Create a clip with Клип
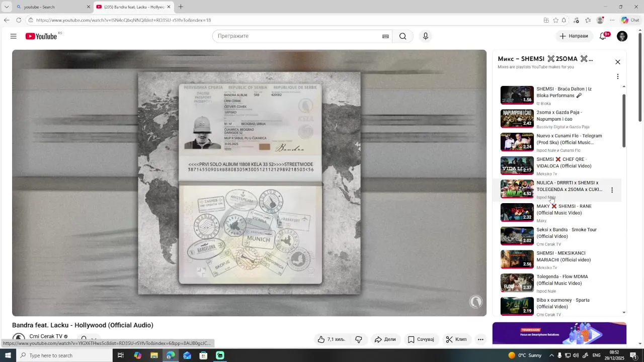 (456, 339)
